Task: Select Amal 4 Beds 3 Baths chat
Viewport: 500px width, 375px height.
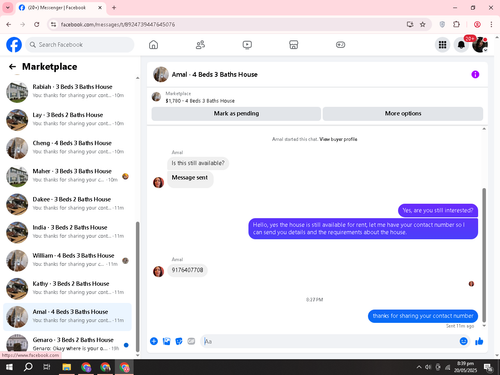Action: [x=68, y=317]
